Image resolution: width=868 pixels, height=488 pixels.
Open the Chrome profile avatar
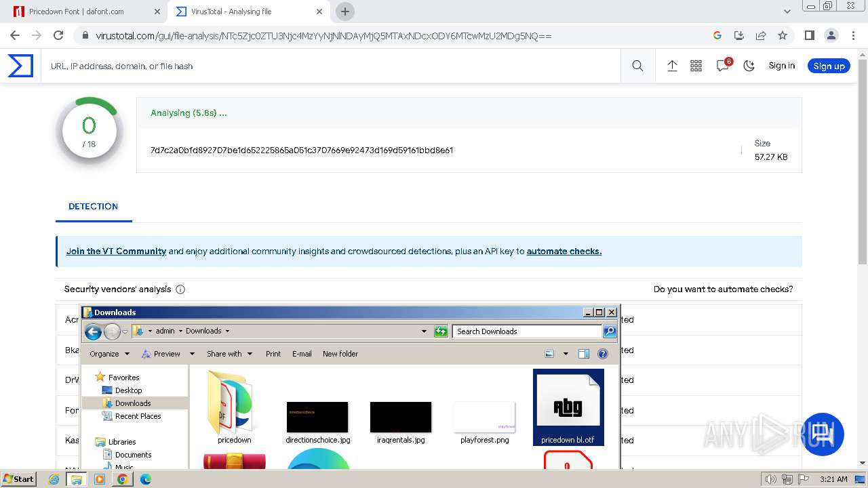[x=831, y=35]
